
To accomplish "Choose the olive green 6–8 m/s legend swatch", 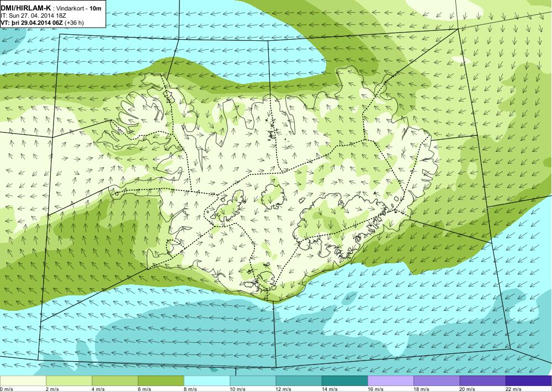I will [161, 381].
